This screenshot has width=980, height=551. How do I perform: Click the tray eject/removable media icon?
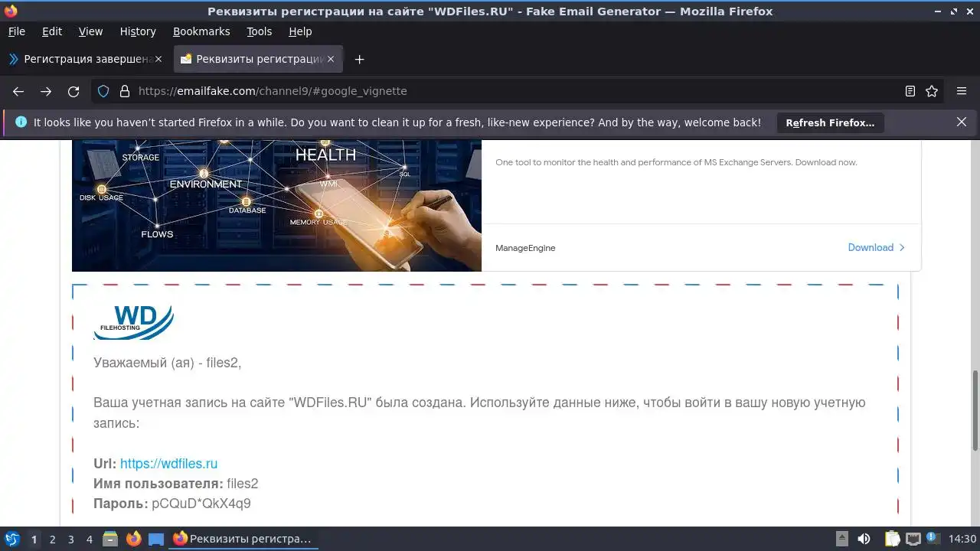click(x=841, y=539)
